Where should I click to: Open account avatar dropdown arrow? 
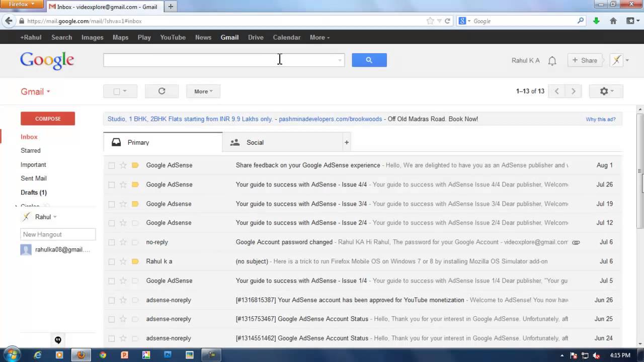(x=627, y=60)
